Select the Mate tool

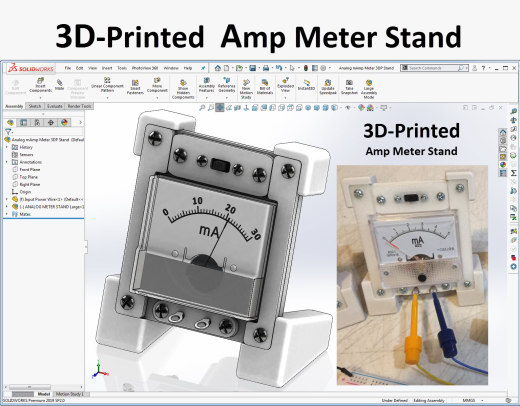(x=59, y=84)
